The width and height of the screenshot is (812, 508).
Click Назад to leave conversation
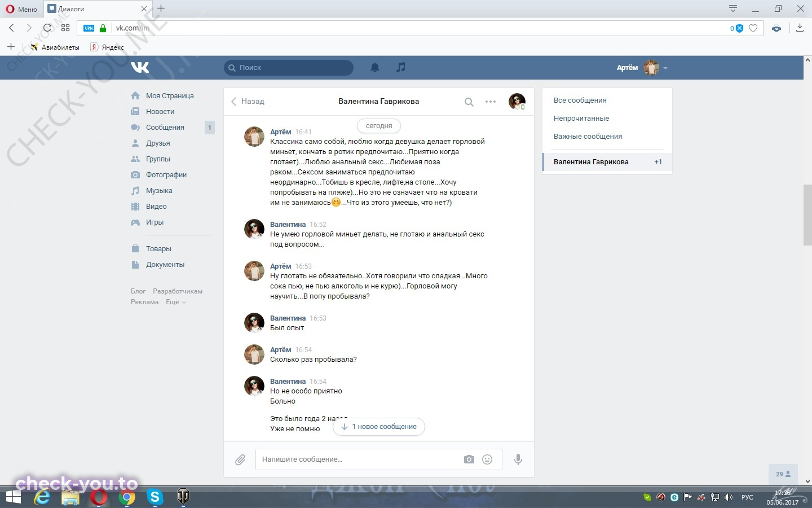coord(248,102)
